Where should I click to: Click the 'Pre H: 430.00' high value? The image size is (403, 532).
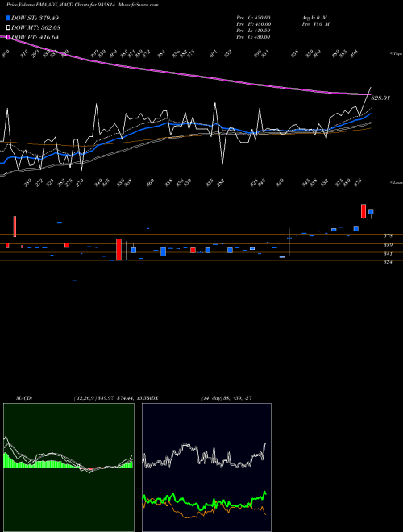pos(253,24)
